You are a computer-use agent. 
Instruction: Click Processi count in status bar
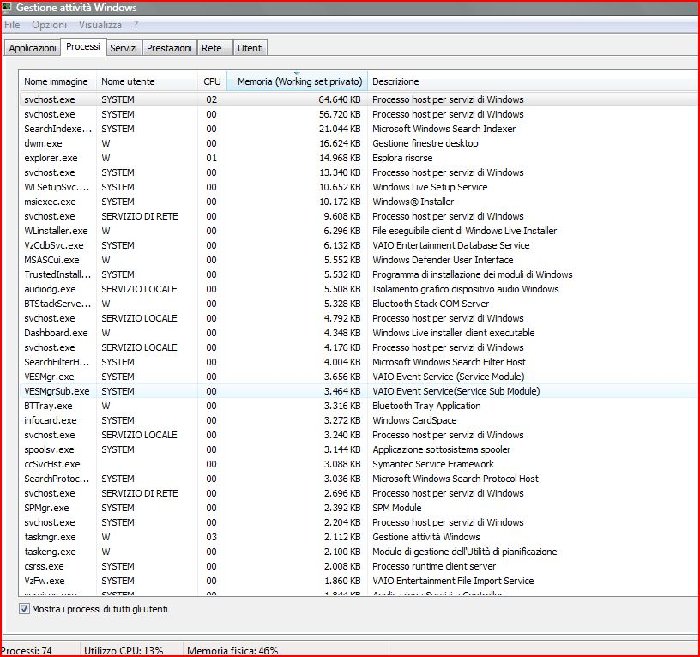[27, 651]
